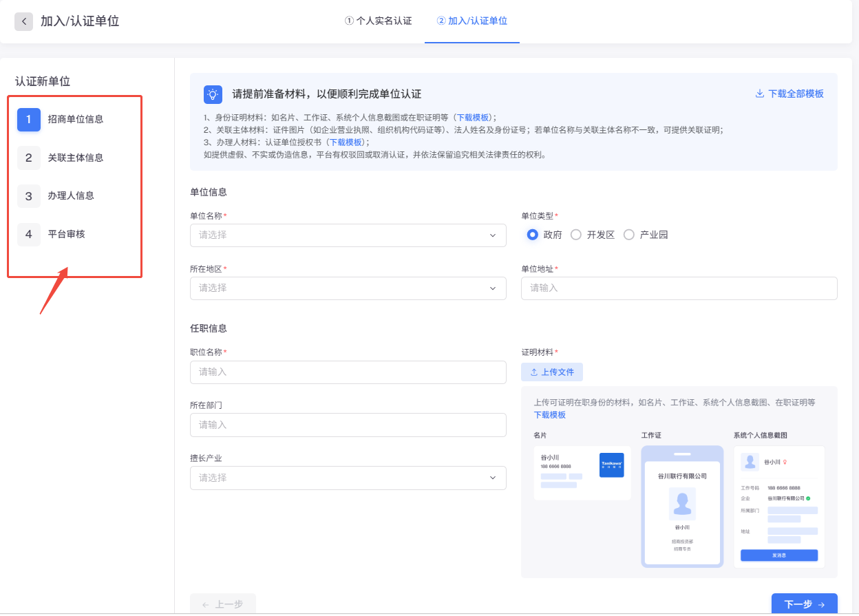Select the 开发区 radio button
859x616 pixels.
(x=576, y=235)
